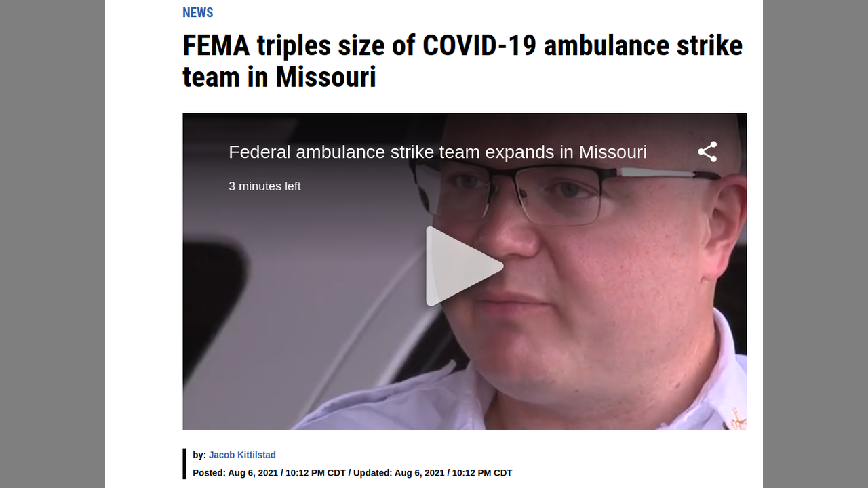Open the NEWS category link
The height and width of the screenshot is (488, 868).
[x=198, y=12]
